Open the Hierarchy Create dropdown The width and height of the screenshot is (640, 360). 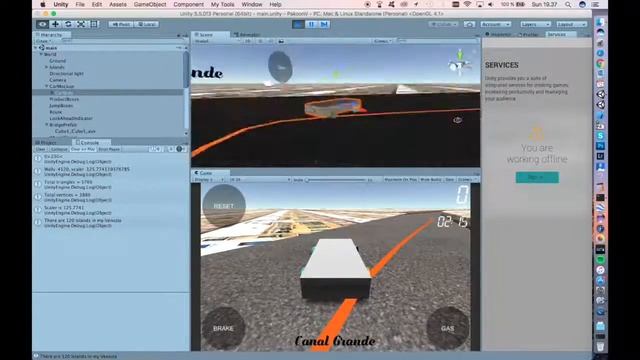pos(43,41)
